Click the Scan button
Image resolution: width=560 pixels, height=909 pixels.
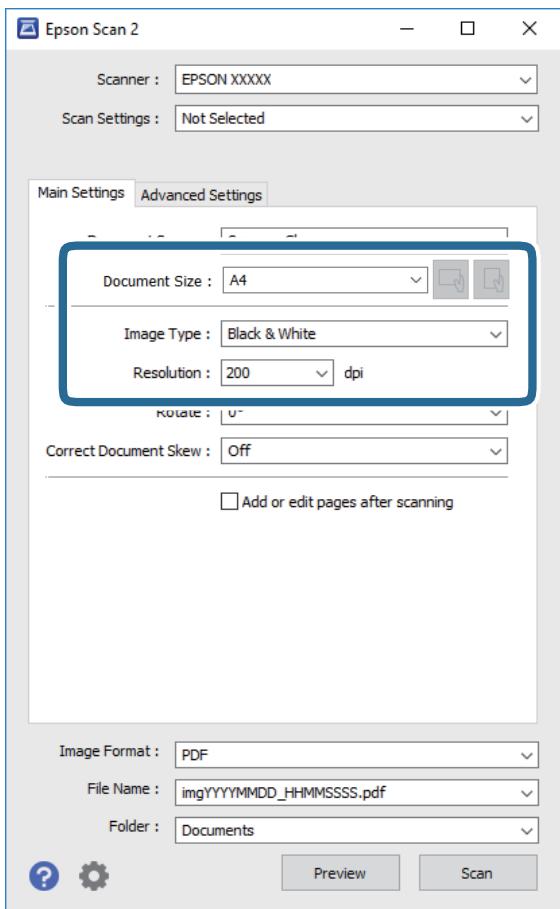tap(477, 873)
